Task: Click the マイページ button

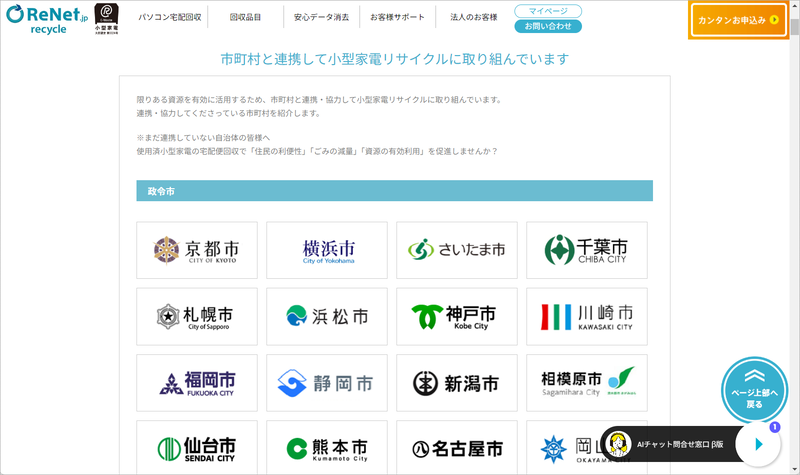Action: 548,11
